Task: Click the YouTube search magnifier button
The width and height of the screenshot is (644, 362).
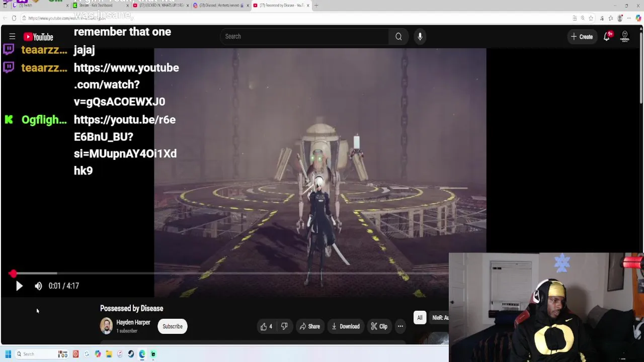Action: 398,36
